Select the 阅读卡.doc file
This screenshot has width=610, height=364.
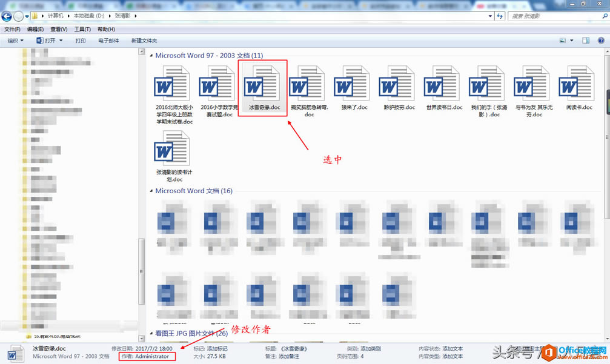pos(579,88)
